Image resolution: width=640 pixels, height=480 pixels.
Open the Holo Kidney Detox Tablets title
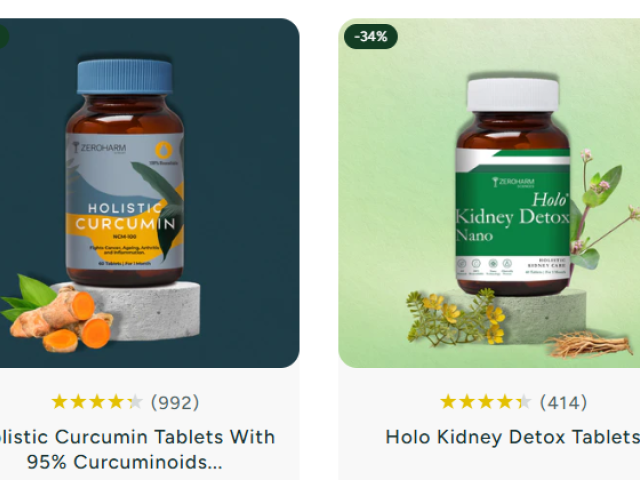[513, 437]
